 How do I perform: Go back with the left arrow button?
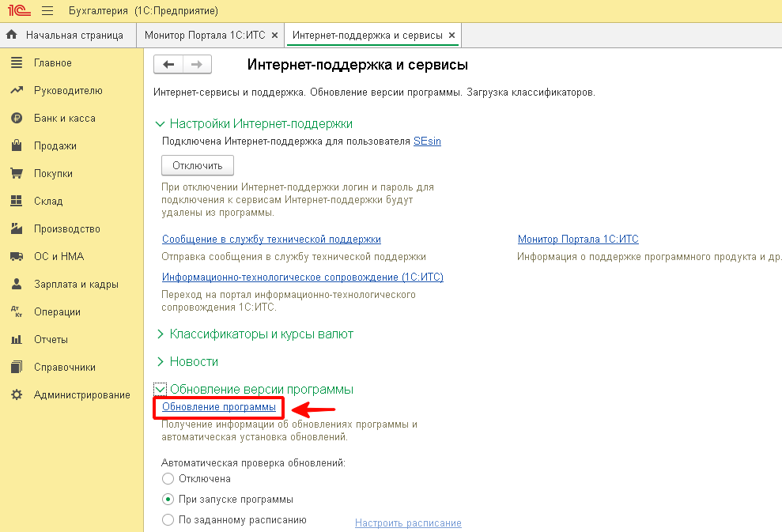[168, 64]
